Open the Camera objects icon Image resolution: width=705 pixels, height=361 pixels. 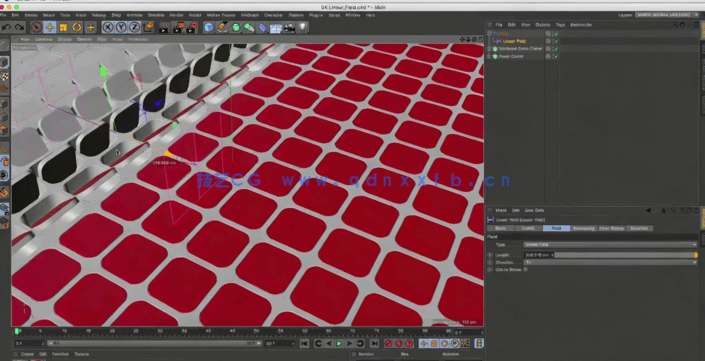[x=289, y=27]
